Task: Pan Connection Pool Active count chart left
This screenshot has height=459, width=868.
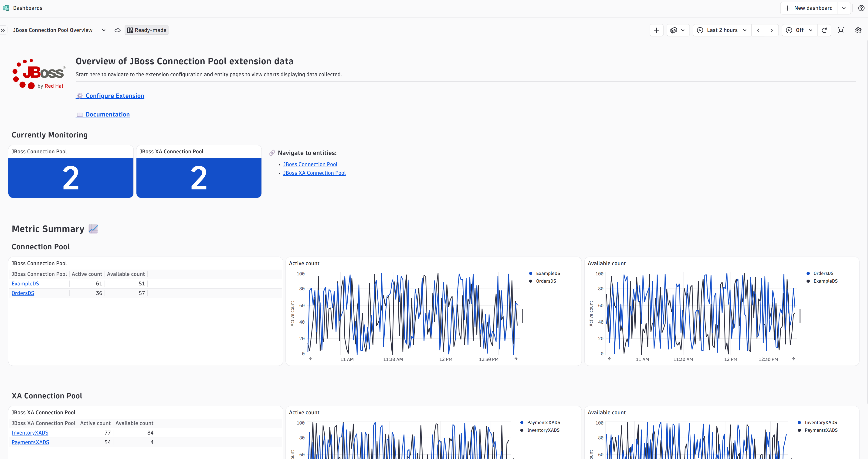Action: (311, 359)
